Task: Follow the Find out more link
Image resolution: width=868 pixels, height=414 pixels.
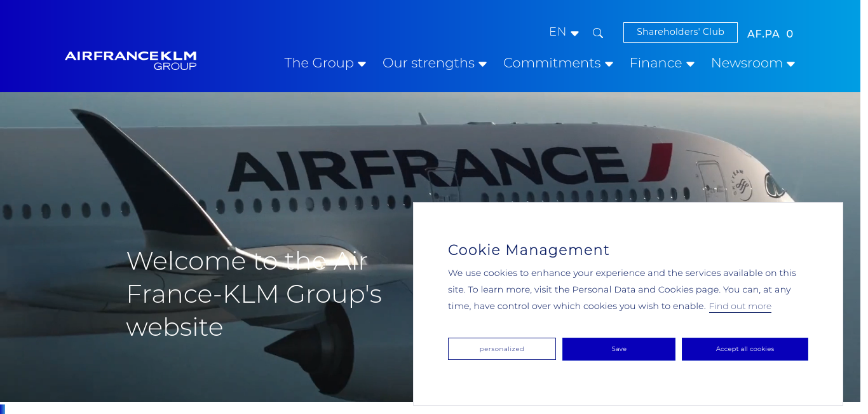Action: tap(740, 307)
